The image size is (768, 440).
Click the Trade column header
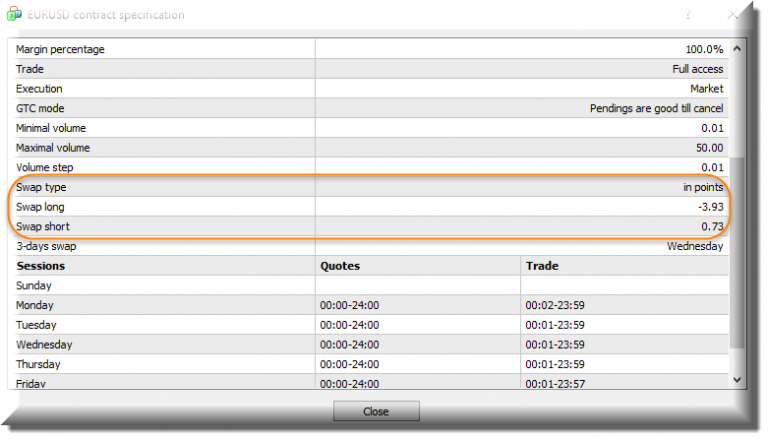click(x=542, y=266)
